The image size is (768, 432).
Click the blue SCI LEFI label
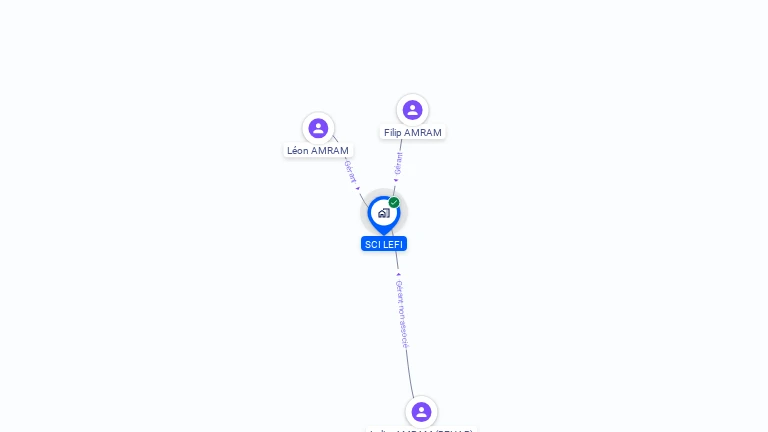coord(384,244)
